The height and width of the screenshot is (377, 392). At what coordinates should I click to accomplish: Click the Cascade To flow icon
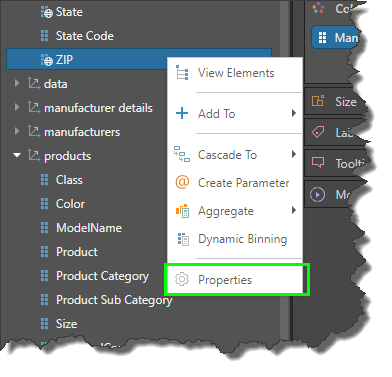[x=182, y=154]
